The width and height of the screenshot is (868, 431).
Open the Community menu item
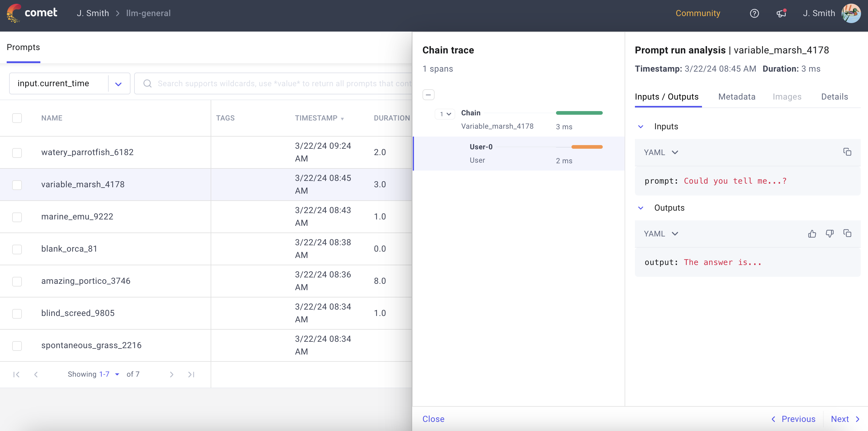pyautogui.click(x=698, y=13)
